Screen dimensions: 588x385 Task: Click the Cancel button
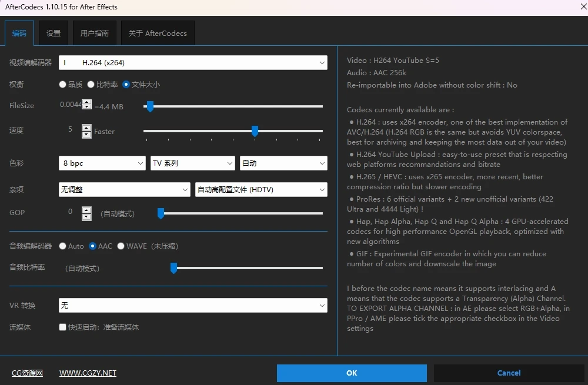pos(509,373)
